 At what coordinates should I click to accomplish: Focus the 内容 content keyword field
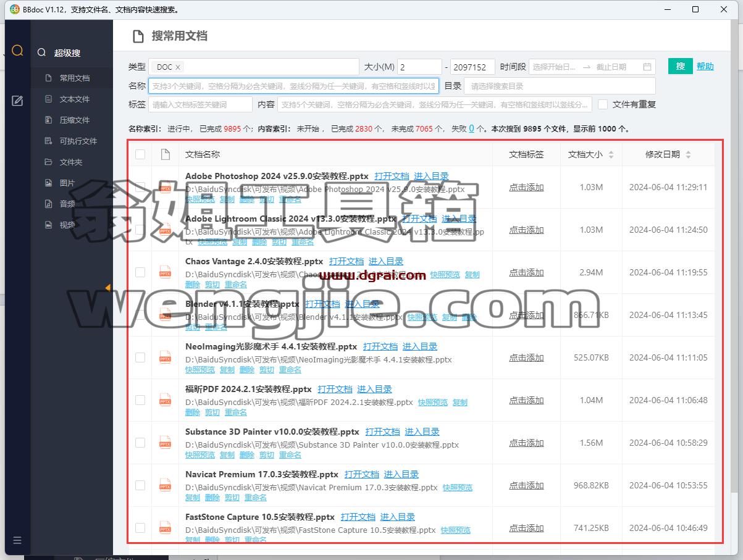(x=435, y=104)
